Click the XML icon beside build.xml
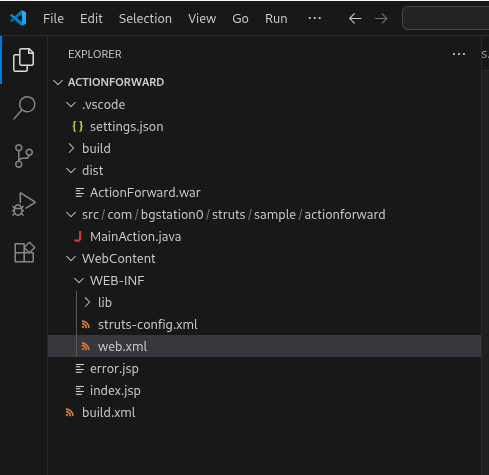This screenshot has height=475, width=489. (x=70, y=413)
